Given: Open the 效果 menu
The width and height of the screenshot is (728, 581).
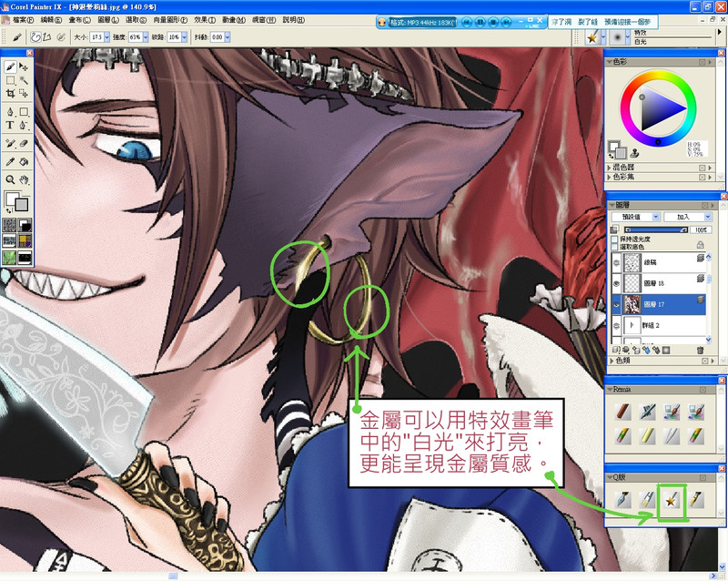Looking at the screenshot, I should 205,20.
